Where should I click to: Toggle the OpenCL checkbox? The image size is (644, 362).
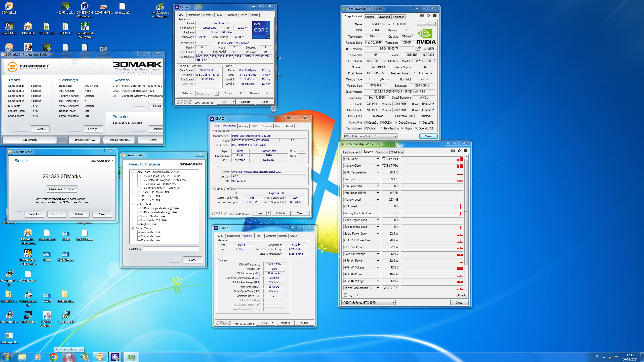[x=366, y=123]
